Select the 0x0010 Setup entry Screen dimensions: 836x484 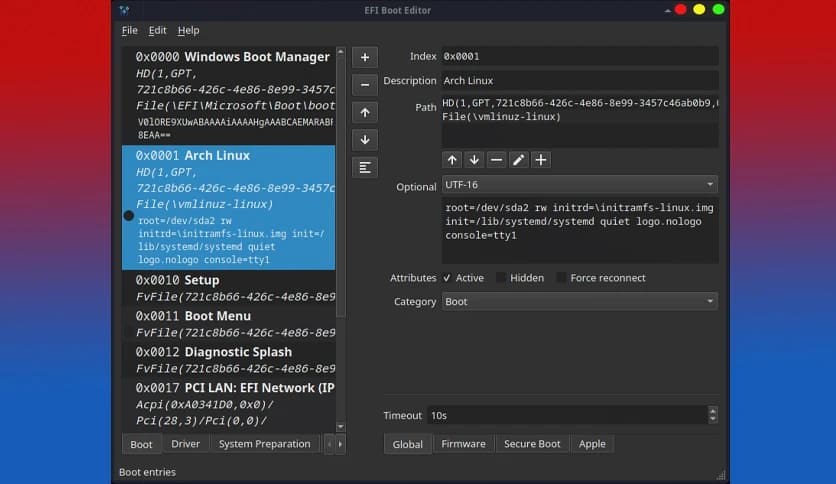click(x=229, y=288)
